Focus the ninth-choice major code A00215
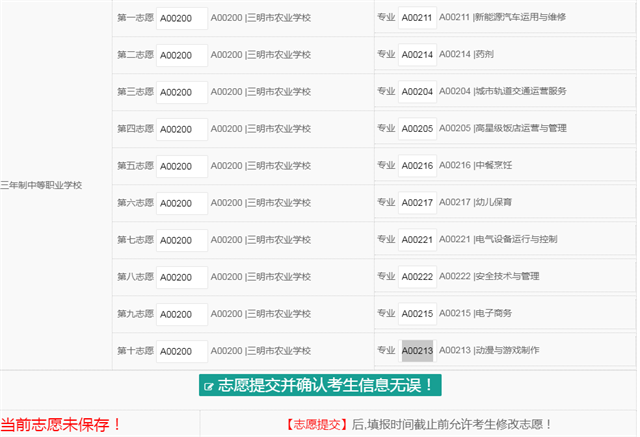This screenshot has height=437, width=640. (x=417, y=313)
